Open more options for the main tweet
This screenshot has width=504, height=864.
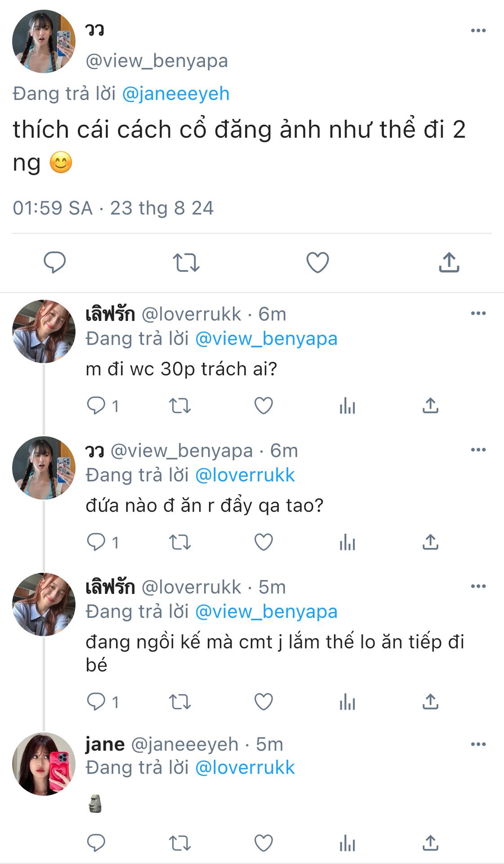478,31
